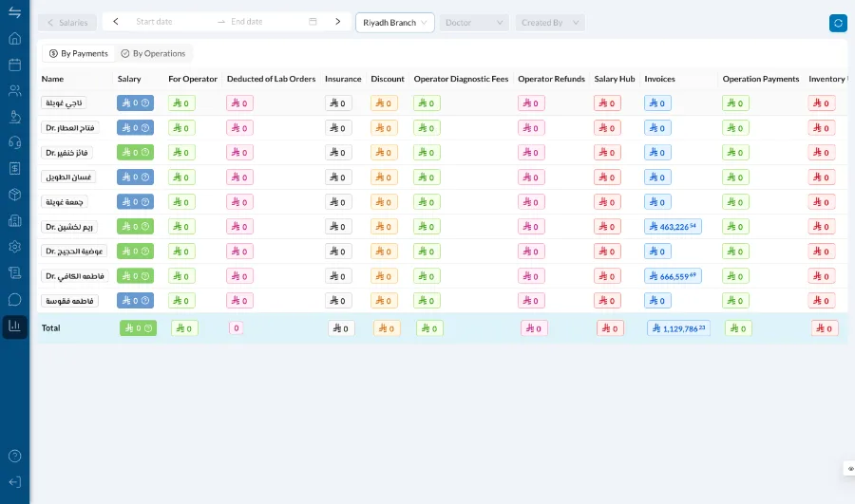Open the Created By filter dropdown
This screenshot has width=855, height=504.
pos(550,23)
